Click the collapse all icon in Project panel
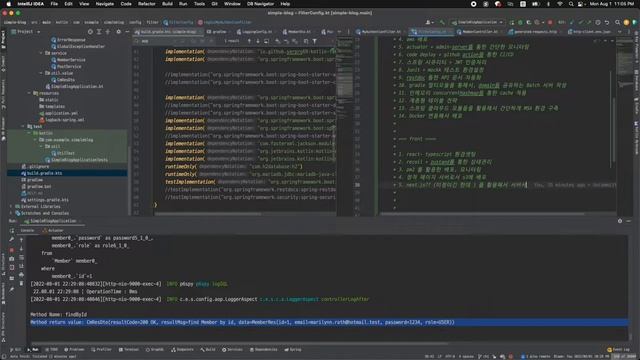This screenshot has height=360, width=640. pyautogui.click(x=108, y=31)
